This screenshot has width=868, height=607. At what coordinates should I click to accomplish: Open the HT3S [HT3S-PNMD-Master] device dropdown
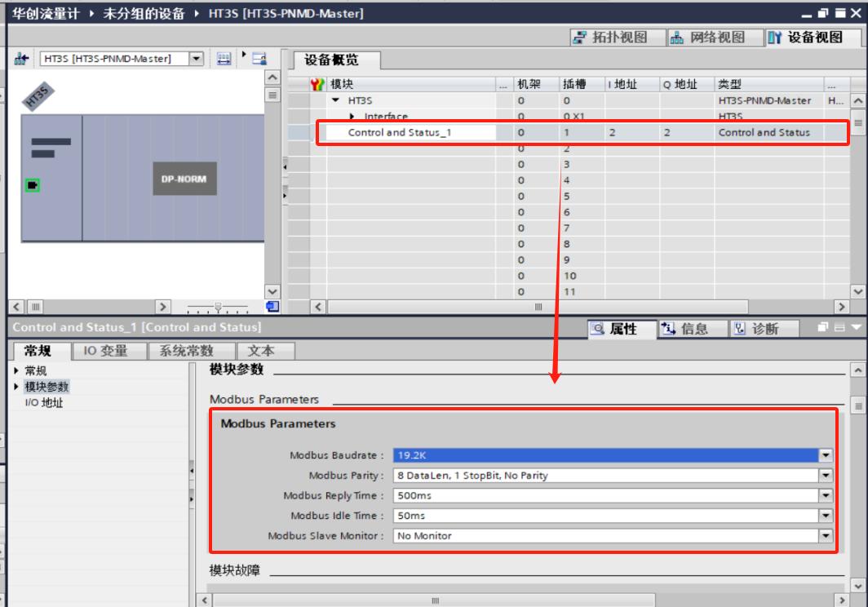coord(197,59)
